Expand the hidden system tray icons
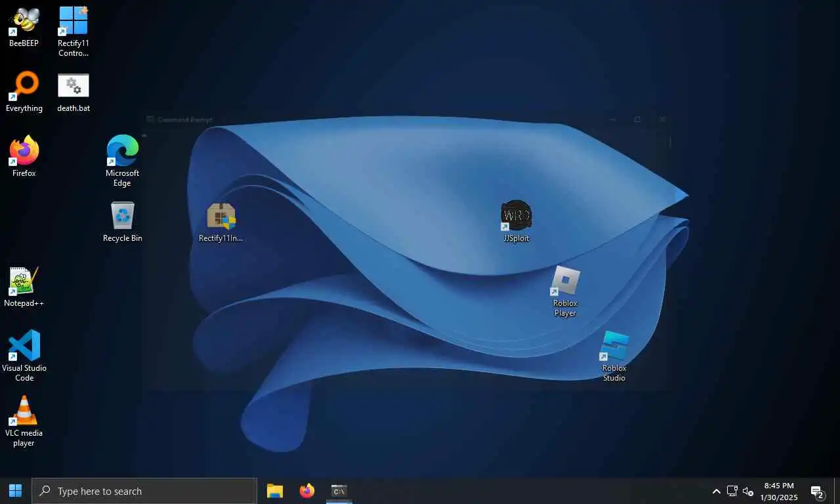 [x=717, y=491]
